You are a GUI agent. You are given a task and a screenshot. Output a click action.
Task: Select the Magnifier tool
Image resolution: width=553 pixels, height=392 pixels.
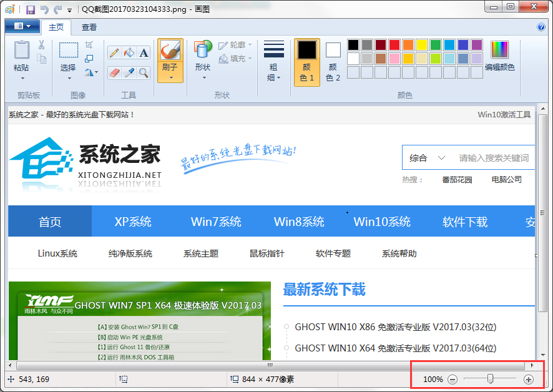point(144,73)
